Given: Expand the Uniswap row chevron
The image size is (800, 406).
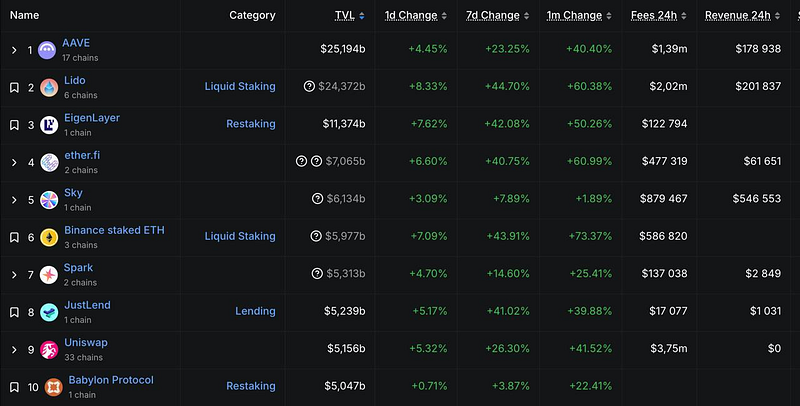Looking at the screenshot, I should tap(14, 349).
